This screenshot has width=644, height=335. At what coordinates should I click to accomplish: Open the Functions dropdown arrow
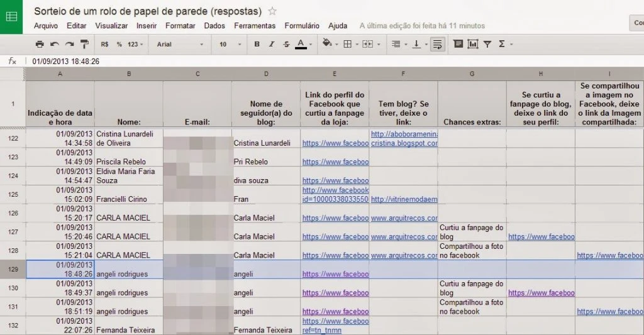tap(511, 45)
